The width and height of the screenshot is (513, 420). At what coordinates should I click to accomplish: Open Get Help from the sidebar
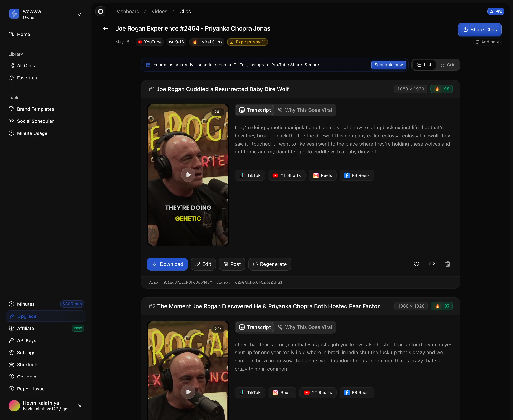point(46,376)
